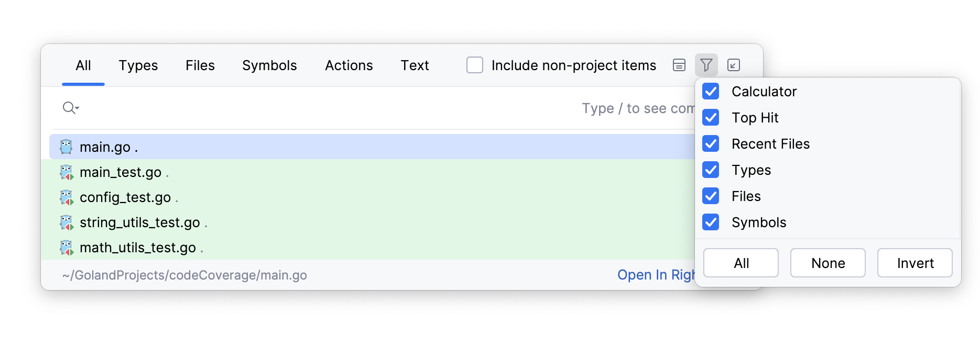Screen dimensions: 980x357
Task: Click the main.go Go file icon
Action: click(66, 147)
